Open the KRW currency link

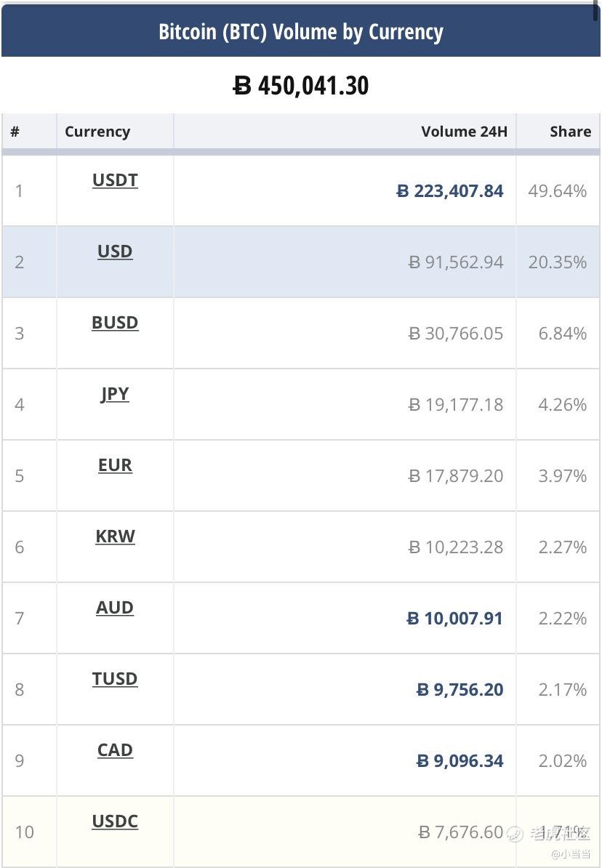[115, 537]
